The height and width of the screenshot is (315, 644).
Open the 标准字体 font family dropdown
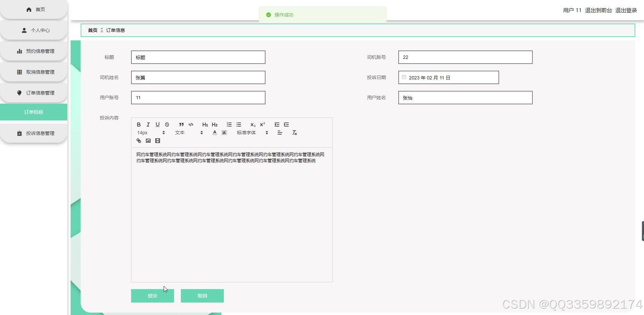point(252,133)
